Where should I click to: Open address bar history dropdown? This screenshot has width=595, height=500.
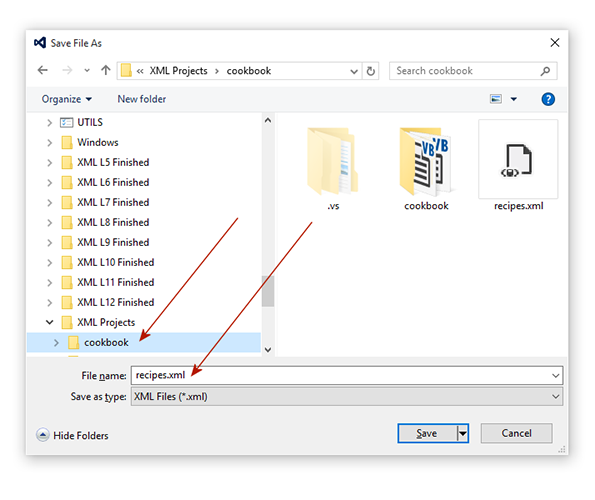[x=354, y=71]
